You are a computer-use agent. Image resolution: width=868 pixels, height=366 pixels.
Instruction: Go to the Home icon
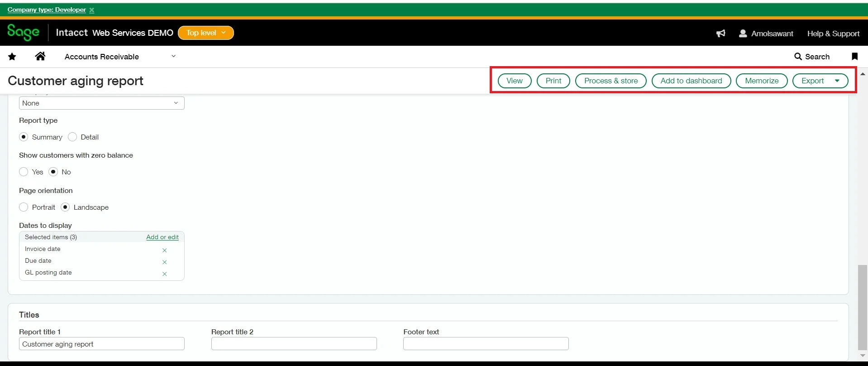click(40, 56)
